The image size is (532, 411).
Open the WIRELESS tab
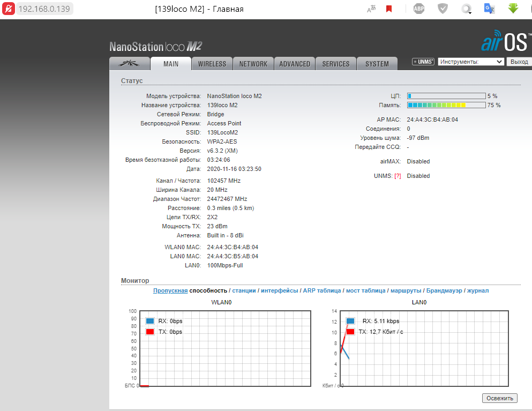pos(212,64)
